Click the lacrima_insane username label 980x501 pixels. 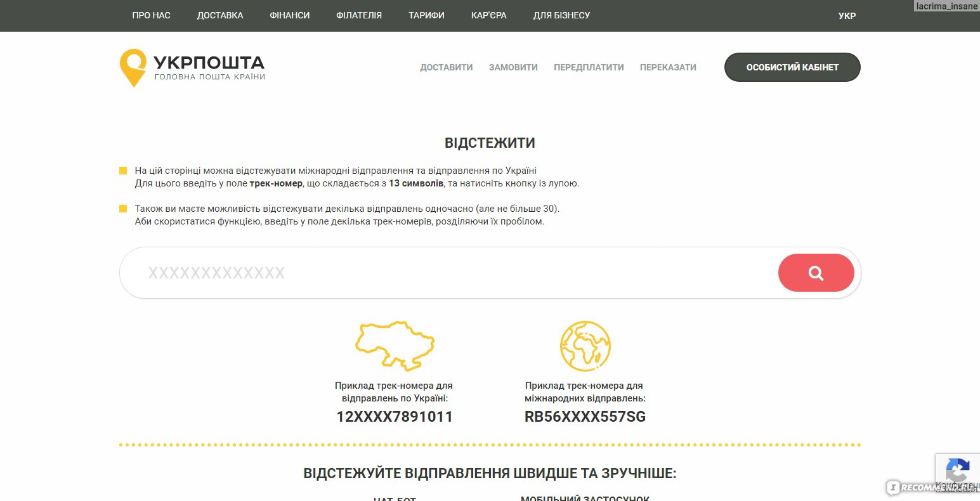[947, 6]
